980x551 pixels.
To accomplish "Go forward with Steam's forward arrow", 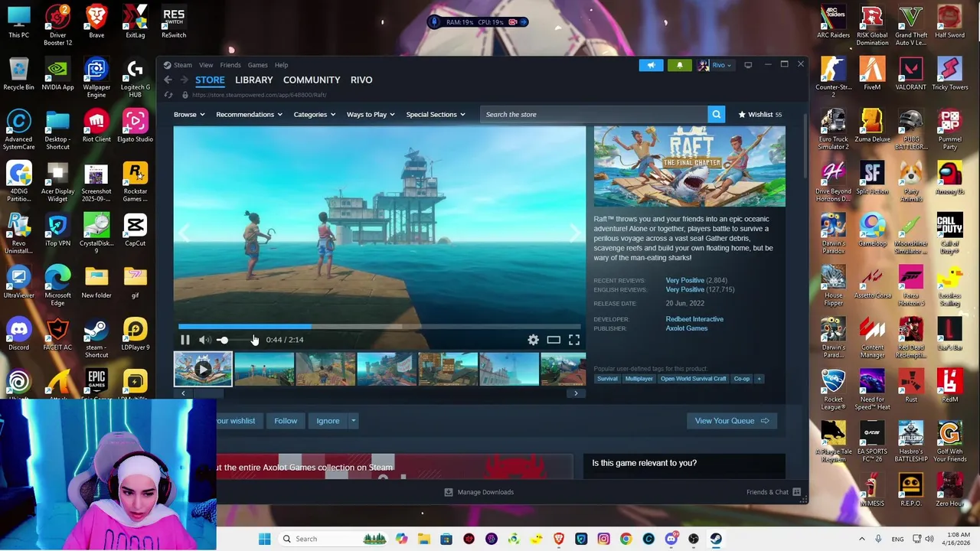I will (x=185, y=80).
